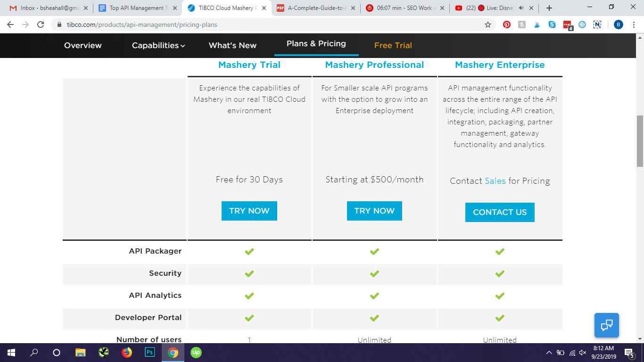Follow the Sales link for pricing
This screenshot has width=644, height=362.
[495, 181]
